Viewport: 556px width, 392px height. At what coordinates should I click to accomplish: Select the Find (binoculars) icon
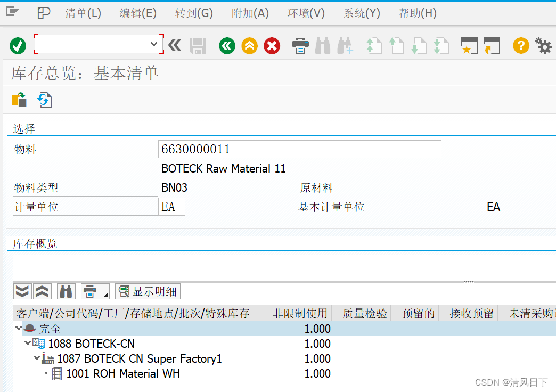pos(323,46)
